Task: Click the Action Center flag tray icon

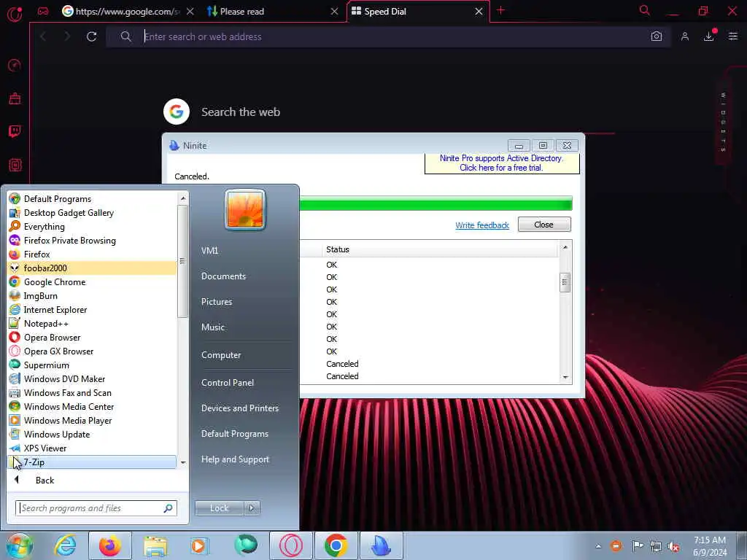Action: [637, 545]
